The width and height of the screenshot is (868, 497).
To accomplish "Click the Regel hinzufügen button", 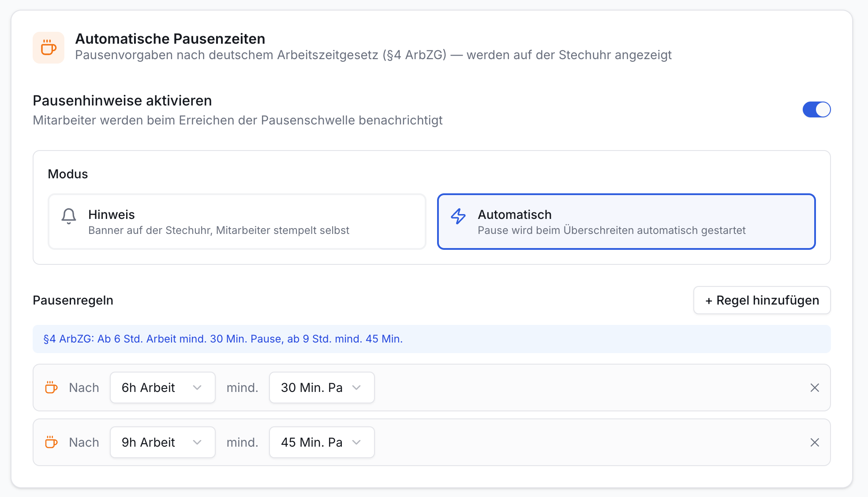I will [x=762, y=300].
